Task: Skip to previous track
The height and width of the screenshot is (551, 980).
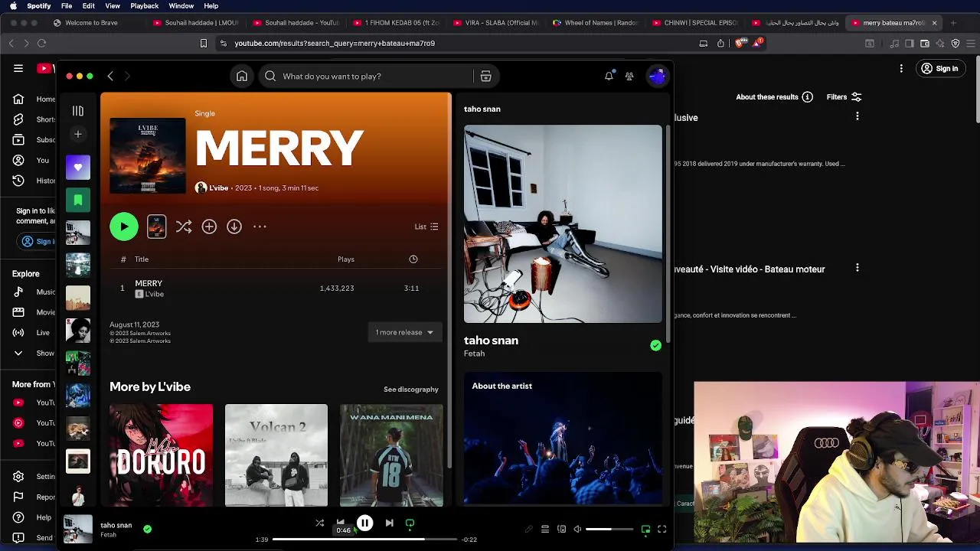Action: [x=341, y=523]
